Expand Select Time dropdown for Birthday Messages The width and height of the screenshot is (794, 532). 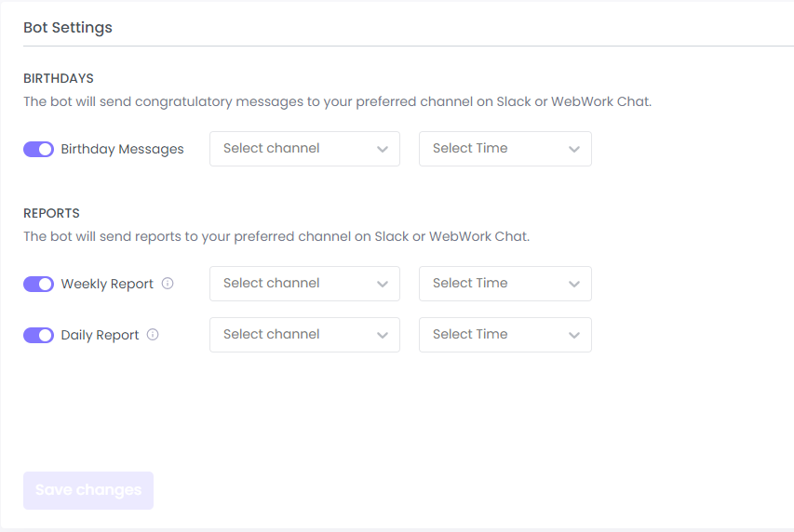[505, 149]
